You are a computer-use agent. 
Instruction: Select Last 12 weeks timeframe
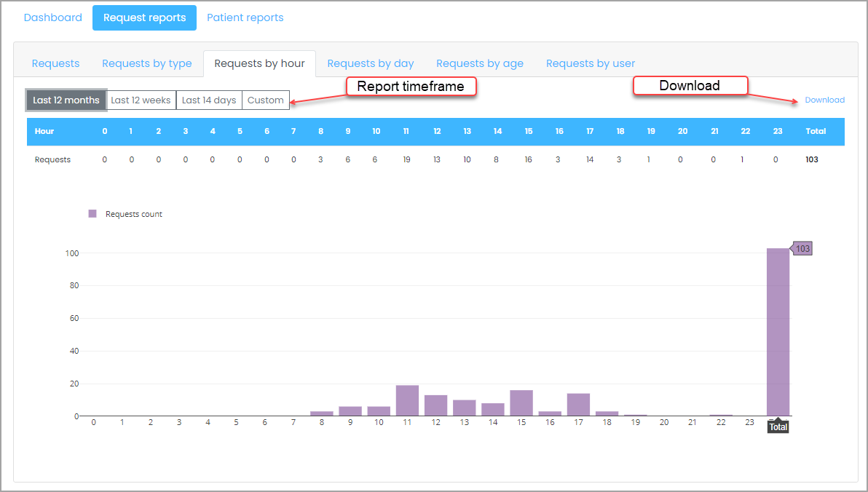tap(141, 100)
